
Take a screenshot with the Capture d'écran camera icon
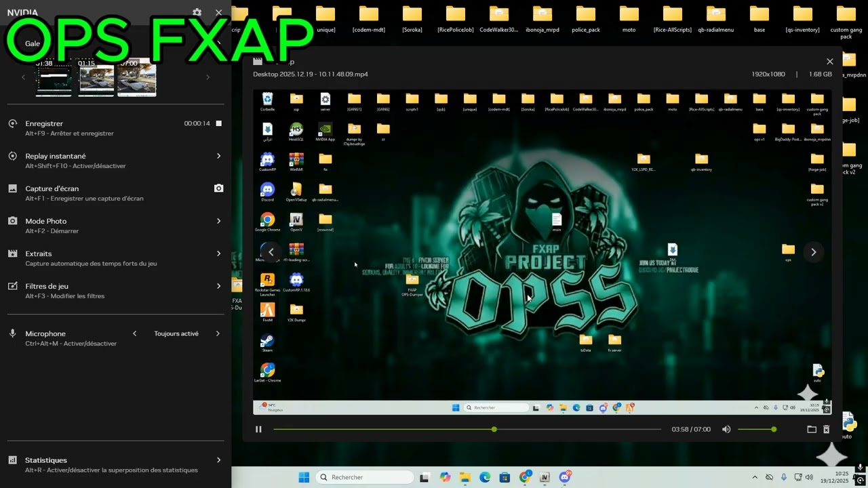point(218,188)
